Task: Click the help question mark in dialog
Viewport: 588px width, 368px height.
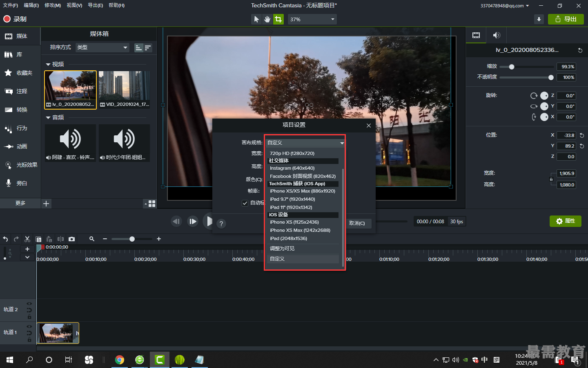Action: click(x=221, y=224)
